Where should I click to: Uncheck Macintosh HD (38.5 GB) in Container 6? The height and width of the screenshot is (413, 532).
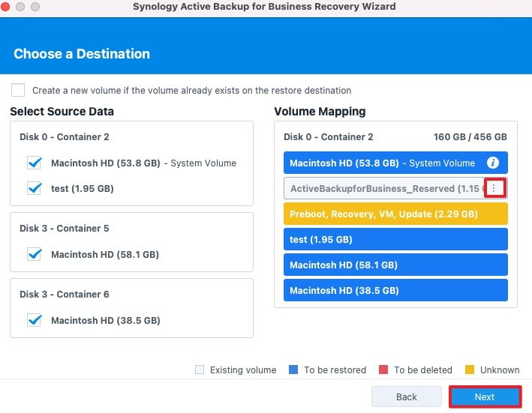tap(35, 321)
